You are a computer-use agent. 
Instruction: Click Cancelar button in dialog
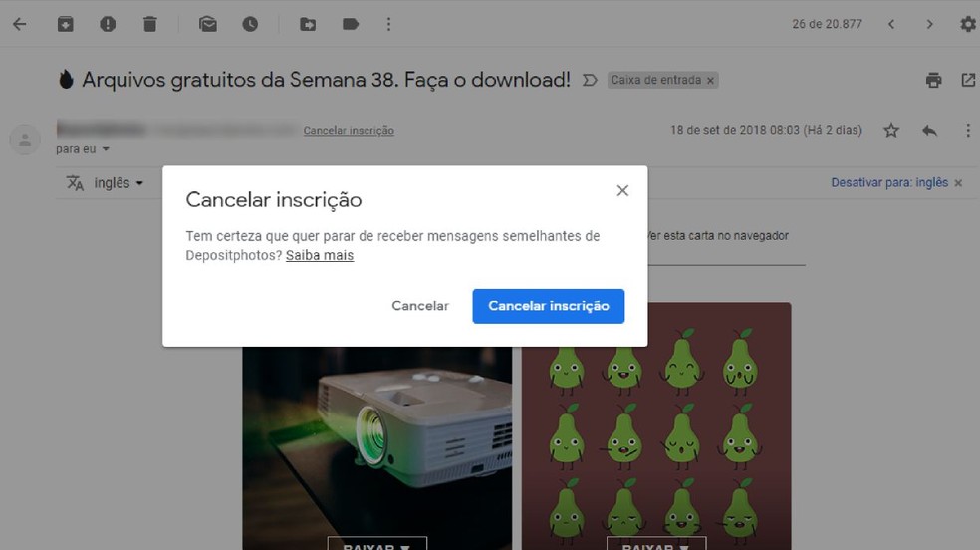coord(420,306)
